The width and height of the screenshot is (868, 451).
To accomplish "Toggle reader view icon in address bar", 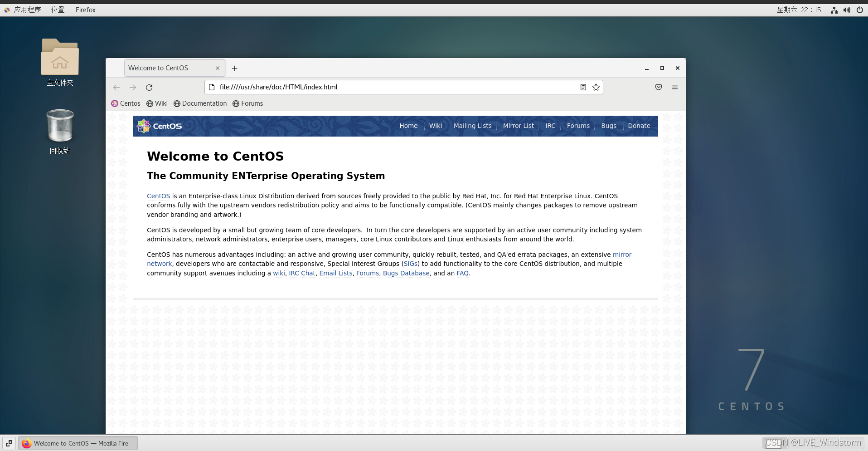I will 583,87.
